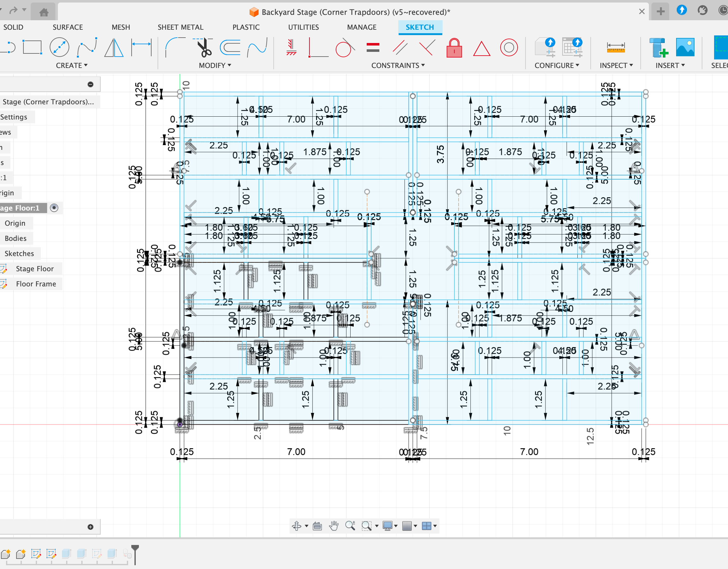
Task: Switch to the SURFACE tab
Action: (x=68, y=27)
